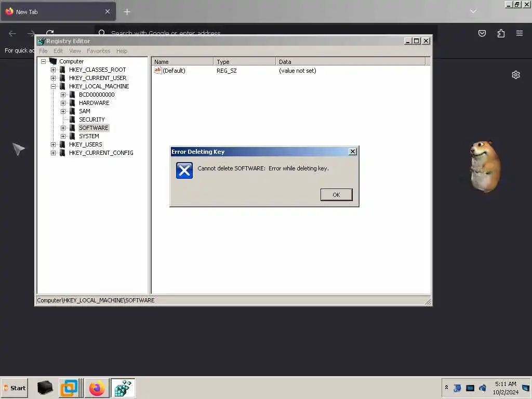
Task: Open Registry Editor File menu
Action: point(43,51)
